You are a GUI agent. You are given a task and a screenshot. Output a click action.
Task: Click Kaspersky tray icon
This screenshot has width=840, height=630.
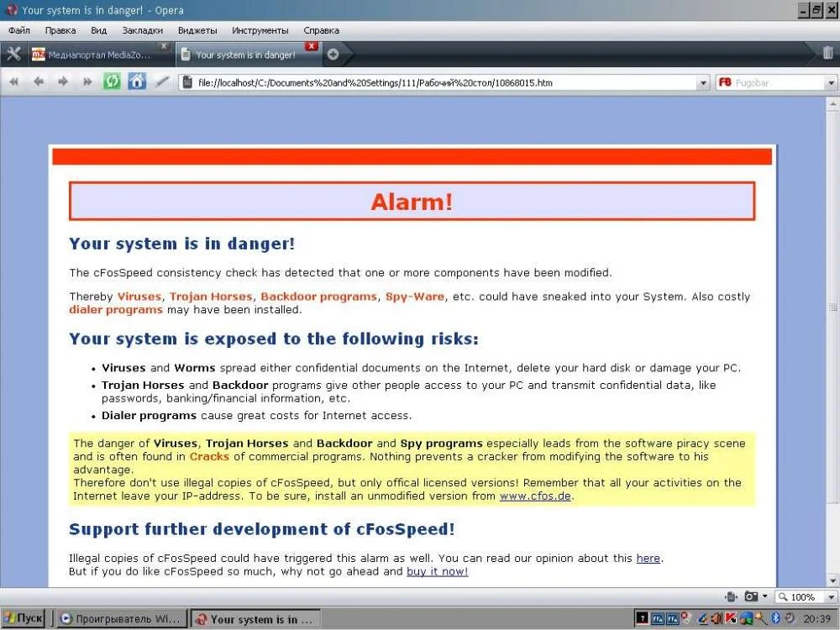[x=731, y=618]
